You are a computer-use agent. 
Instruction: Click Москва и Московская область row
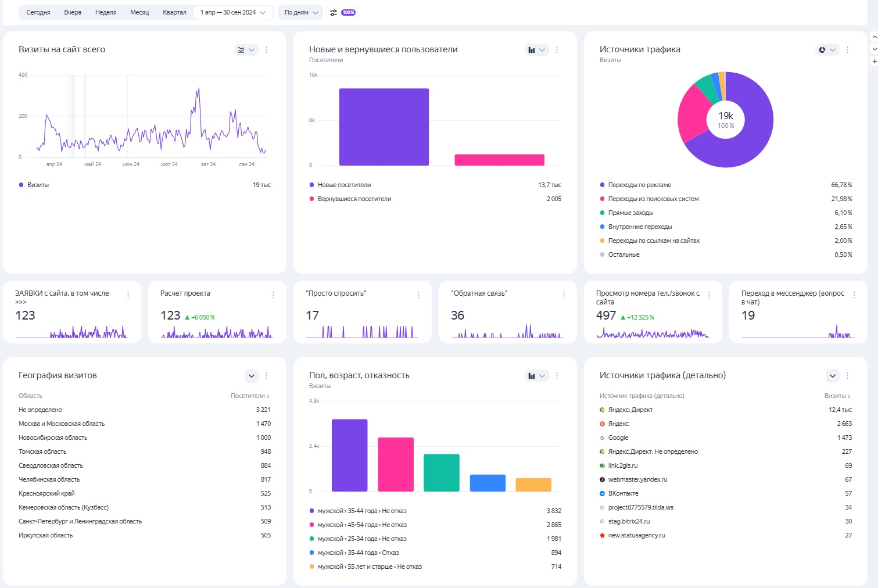click(x=145, y=424)
